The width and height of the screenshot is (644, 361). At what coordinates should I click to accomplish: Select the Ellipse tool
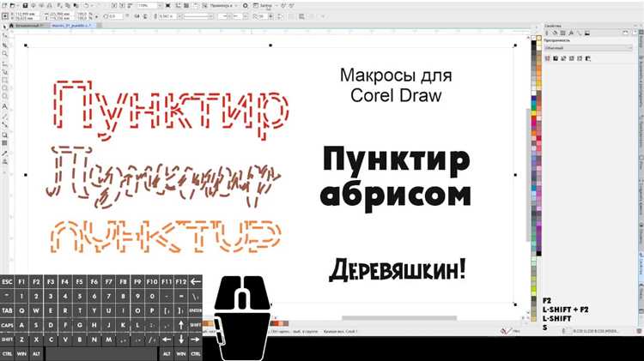point(5,88)
